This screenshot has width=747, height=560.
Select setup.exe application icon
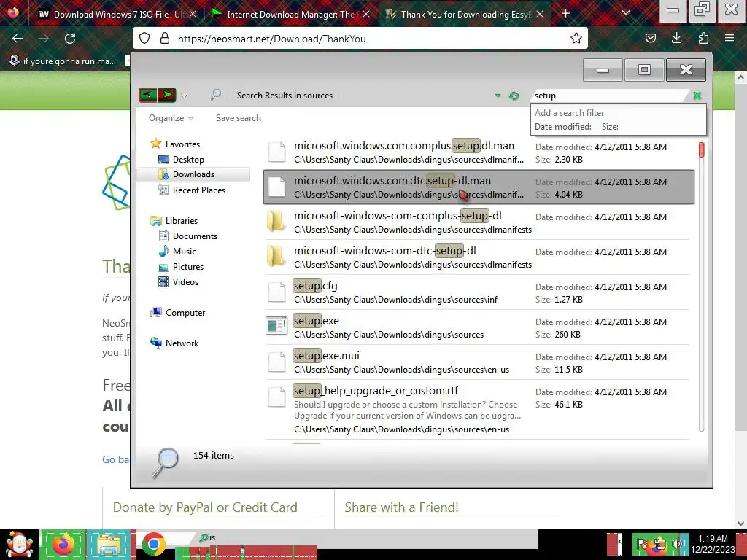point(276,327)
